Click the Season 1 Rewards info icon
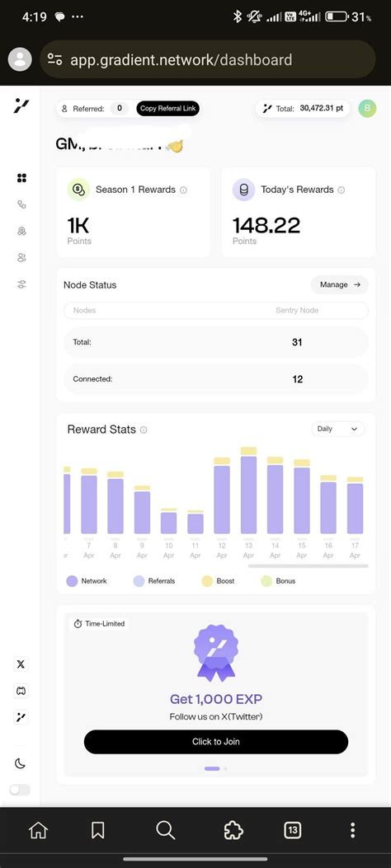Screen dimensions: 391x868 click(x=183, y=190)
